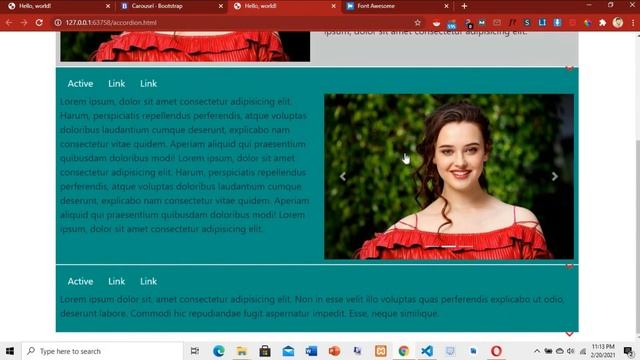Viewport: 640px width, 360px height.
Task: Bookmark this page with the star icon
Action: click(418, 23)
